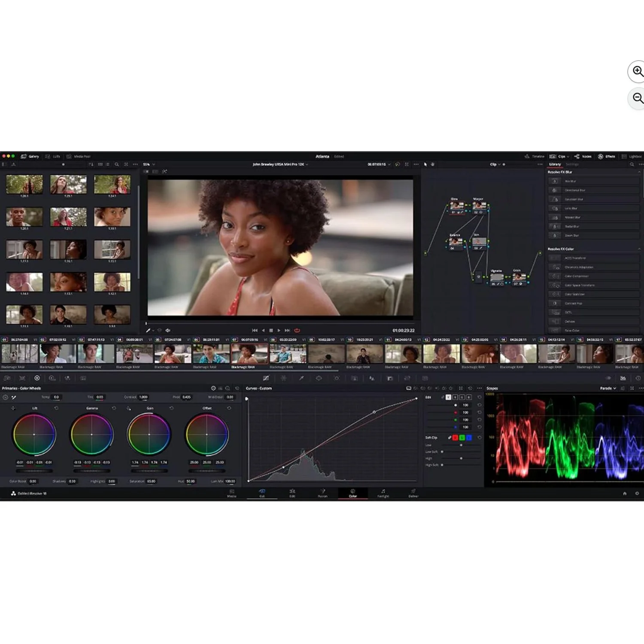Open the 55% viewer zoom dropdown
The width and height of the screenshot is (644, 644).
(149, 164)
